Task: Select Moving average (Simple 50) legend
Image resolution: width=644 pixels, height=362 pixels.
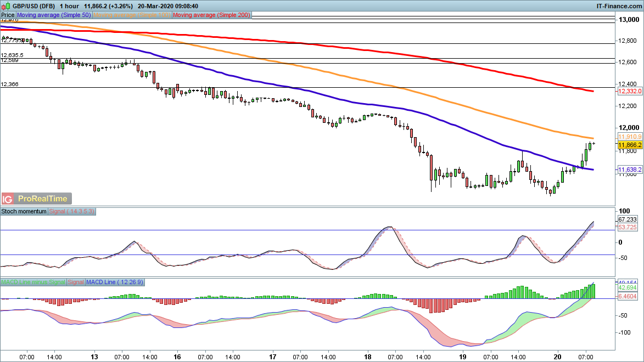Action: pyautogui.click(x=54, y=15)
